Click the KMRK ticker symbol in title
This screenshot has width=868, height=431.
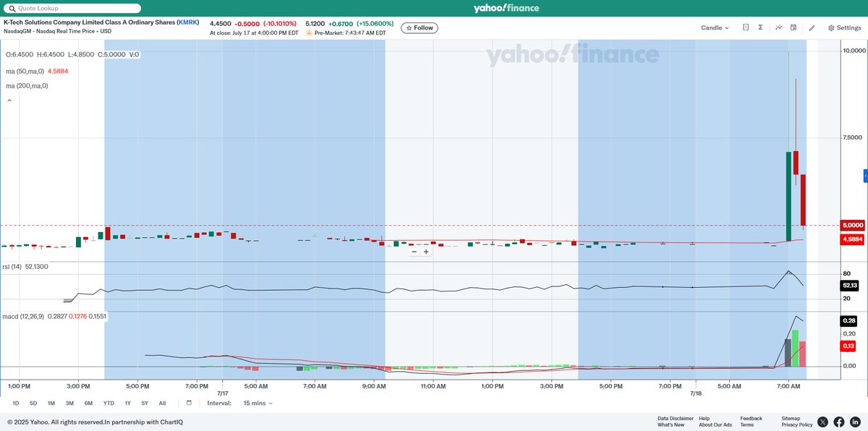[x=187, y=22]
